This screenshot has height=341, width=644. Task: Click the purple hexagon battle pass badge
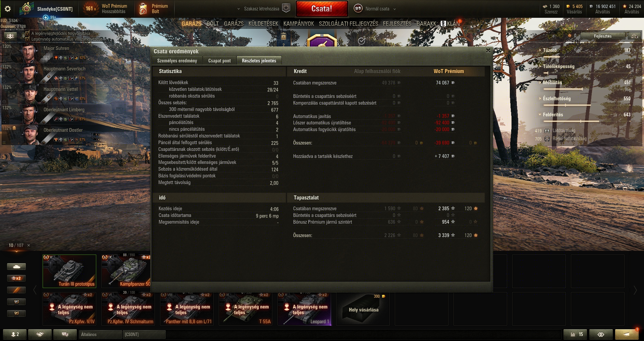(x=322, y=40)
